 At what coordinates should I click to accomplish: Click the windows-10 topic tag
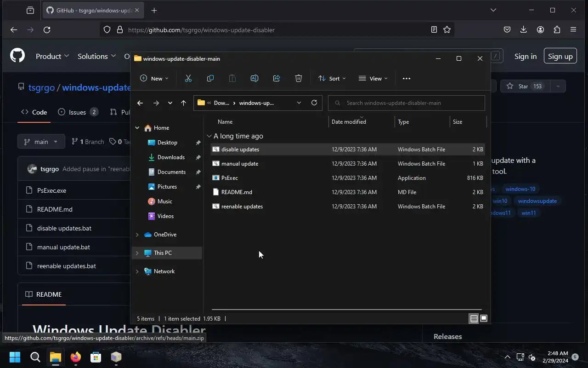coord(520,189)
